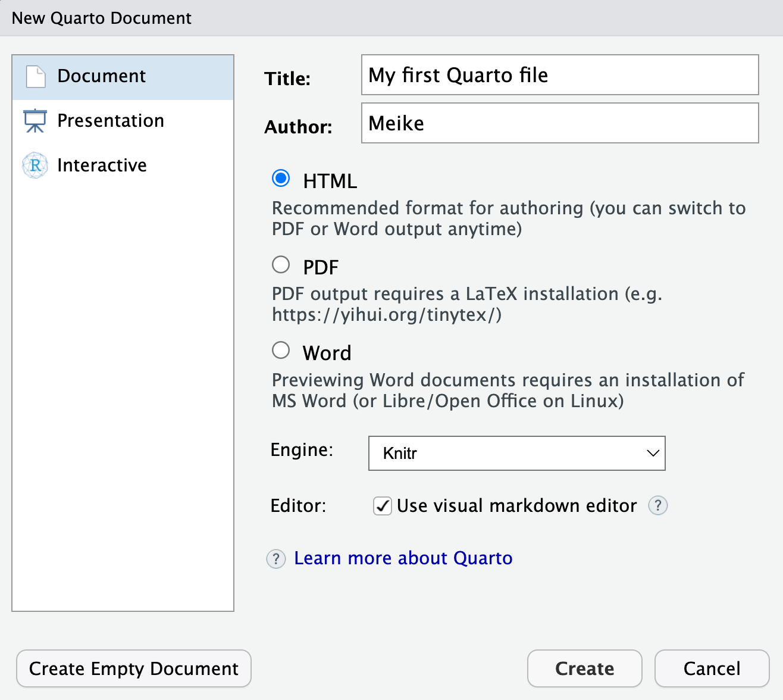Switch to the Presentation label in sidebar
The image size is (783, 700).
click(110, 121)
